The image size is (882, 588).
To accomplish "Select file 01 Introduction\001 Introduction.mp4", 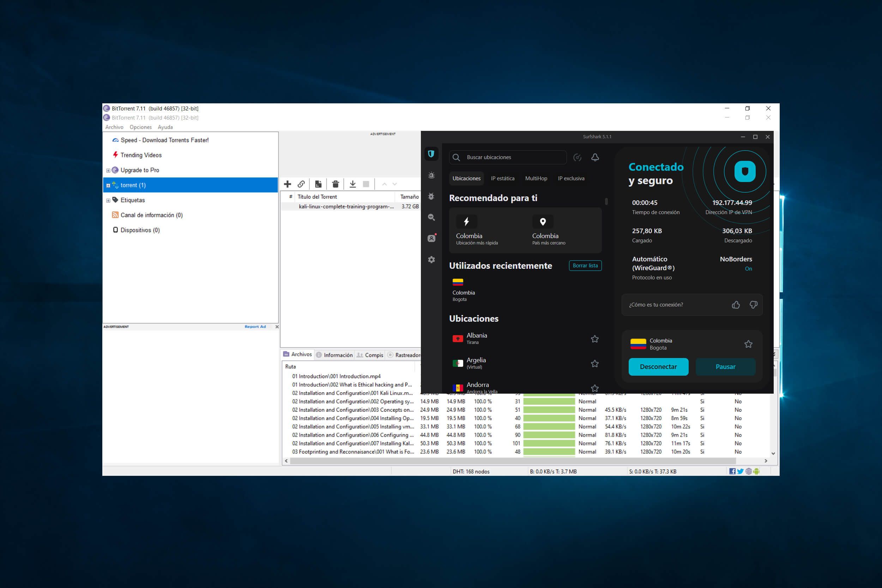I will pyautogui.click(x=336, y=376).
